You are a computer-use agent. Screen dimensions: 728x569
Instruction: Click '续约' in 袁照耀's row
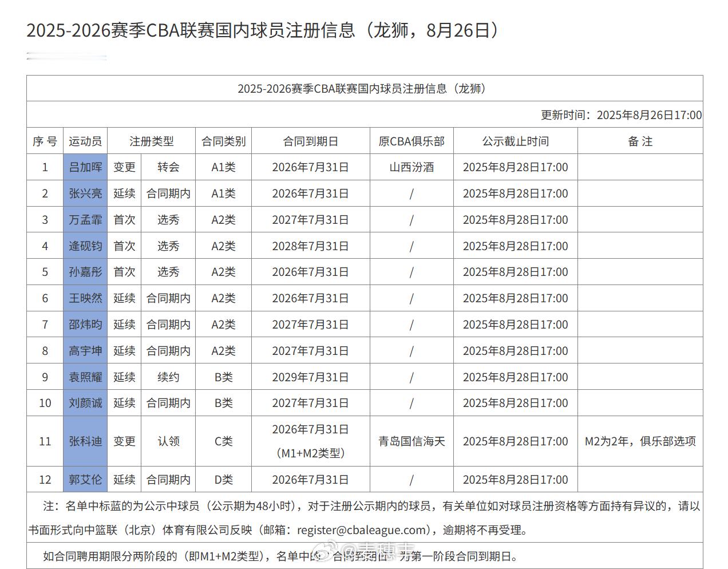coord(168,377)
